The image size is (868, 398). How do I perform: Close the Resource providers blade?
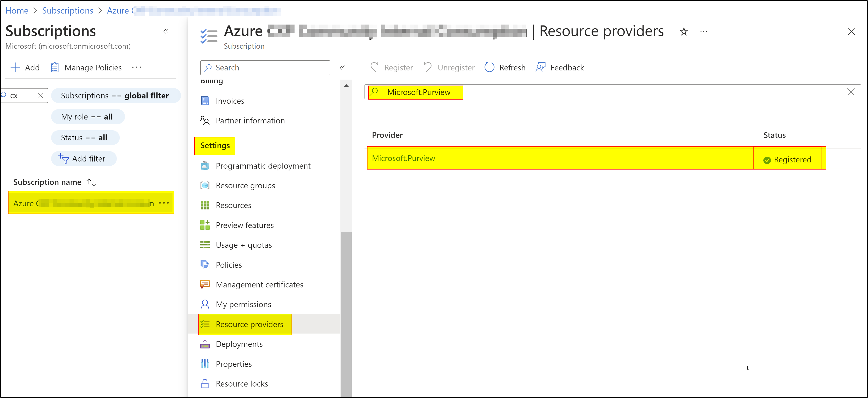point(851,31)
